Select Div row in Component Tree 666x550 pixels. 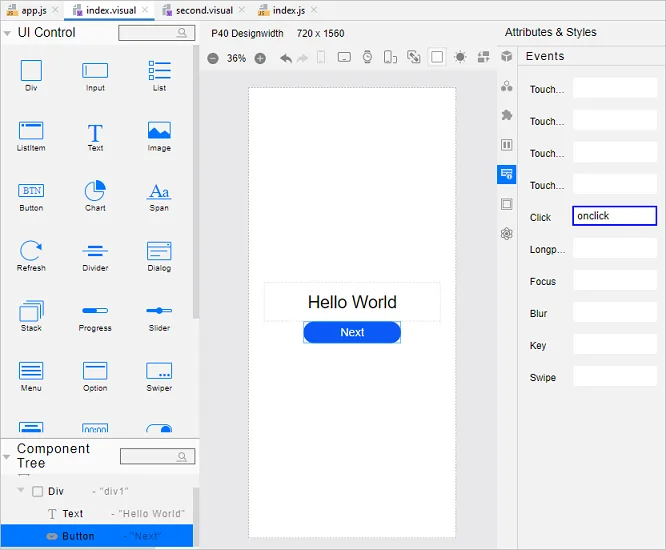(x=97, y=491)
